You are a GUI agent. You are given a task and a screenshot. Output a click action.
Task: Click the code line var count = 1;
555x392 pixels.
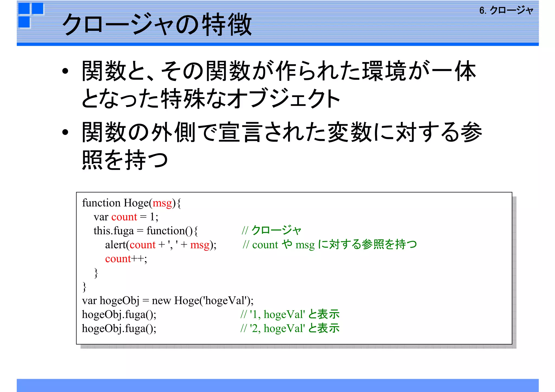point(126,217)
